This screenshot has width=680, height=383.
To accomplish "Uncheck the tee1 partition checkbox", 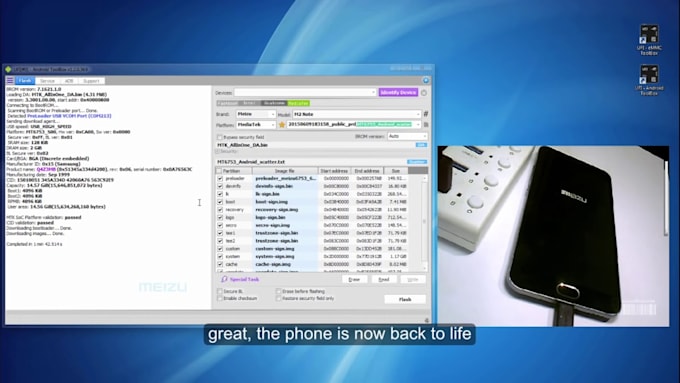I will pos(220,233).
